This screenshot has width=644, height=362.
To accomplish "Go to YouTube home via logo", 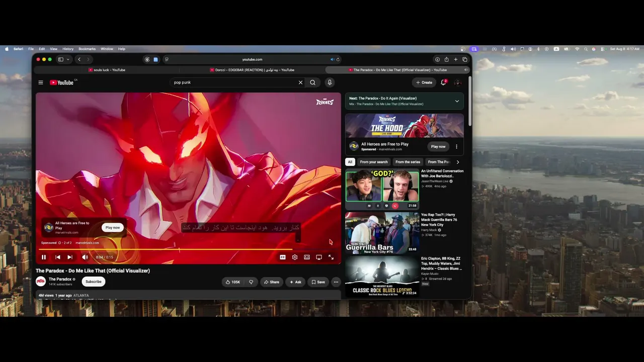I will click(x=62, y=82).
